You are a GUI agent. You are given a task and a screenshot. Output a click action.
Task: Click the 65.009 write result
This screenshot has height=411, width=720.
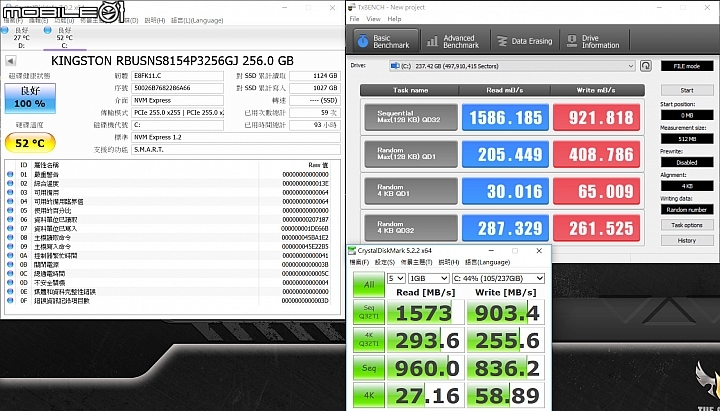pos(596,191)
